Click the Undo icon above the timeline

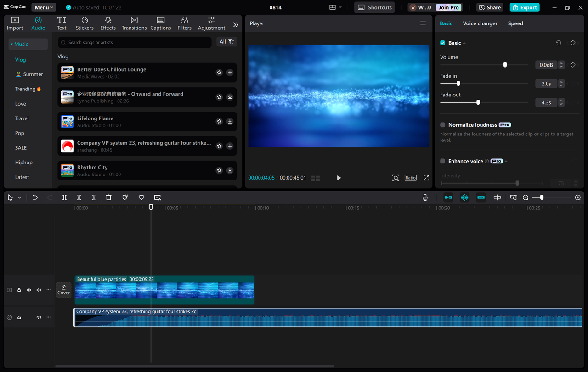point(35,197)
